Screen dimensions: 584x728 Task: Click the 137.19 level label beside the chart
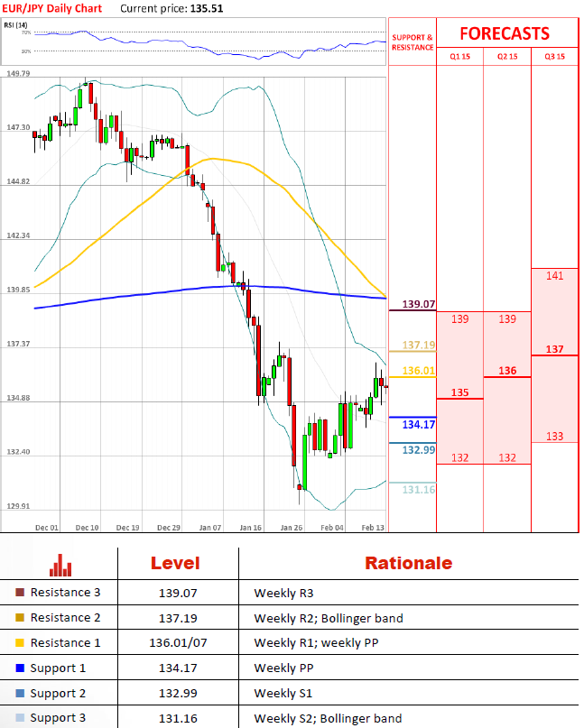tap(419, 345)
